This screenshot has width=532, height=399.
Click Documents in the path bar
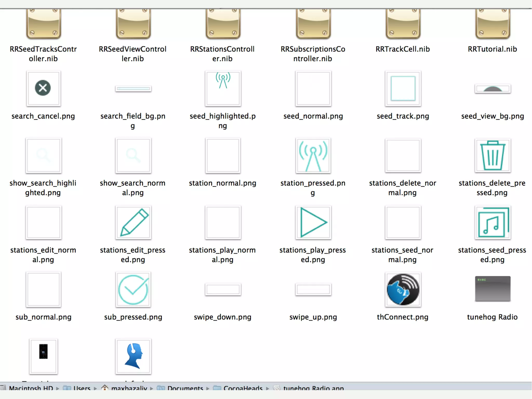[185, 388]
